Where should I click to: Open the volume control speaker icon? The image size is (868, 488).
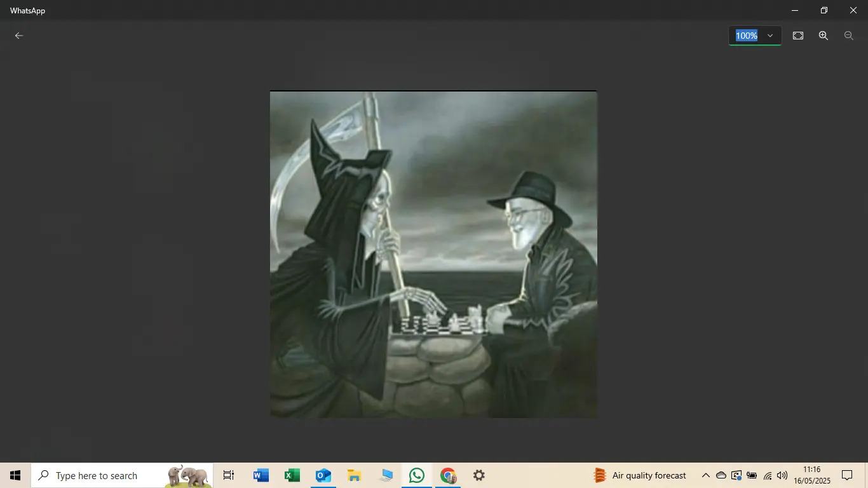(782, 475)
